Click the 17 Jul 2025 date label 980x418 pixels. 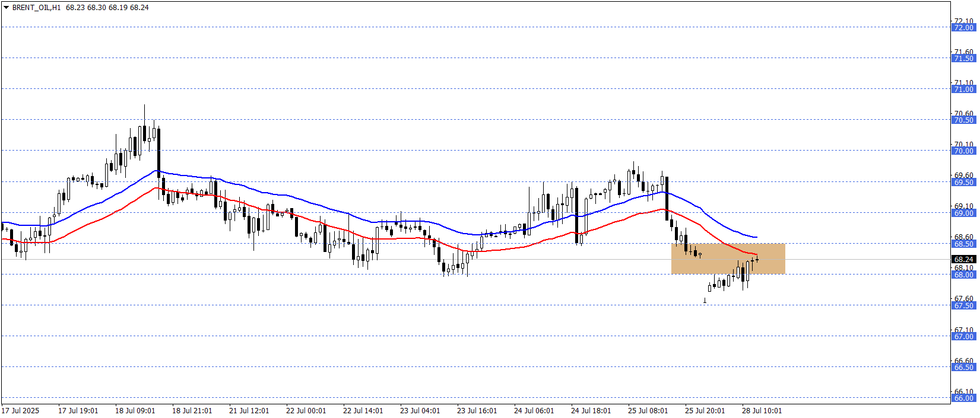click(21, 410)
